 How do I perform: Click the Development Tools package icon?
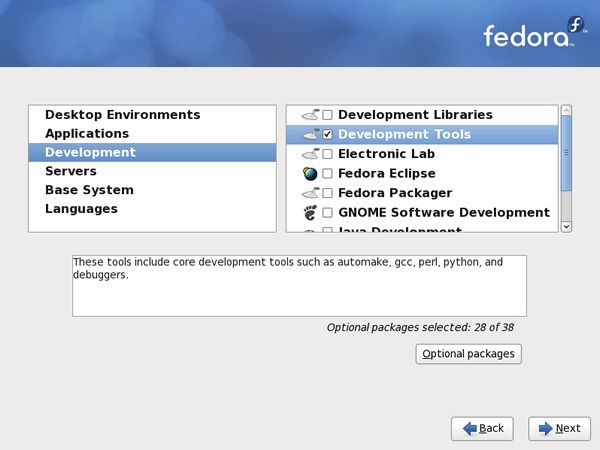click(x=311, y=134)
